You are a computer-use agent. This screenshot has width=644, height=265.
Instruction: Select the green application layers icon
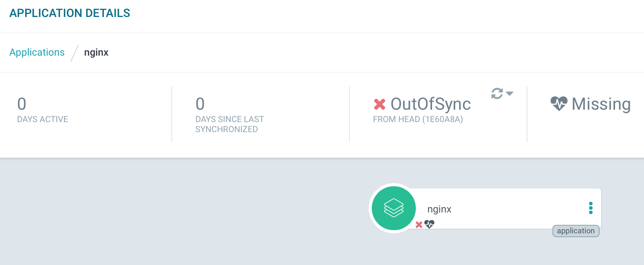[x=394, y=208]
